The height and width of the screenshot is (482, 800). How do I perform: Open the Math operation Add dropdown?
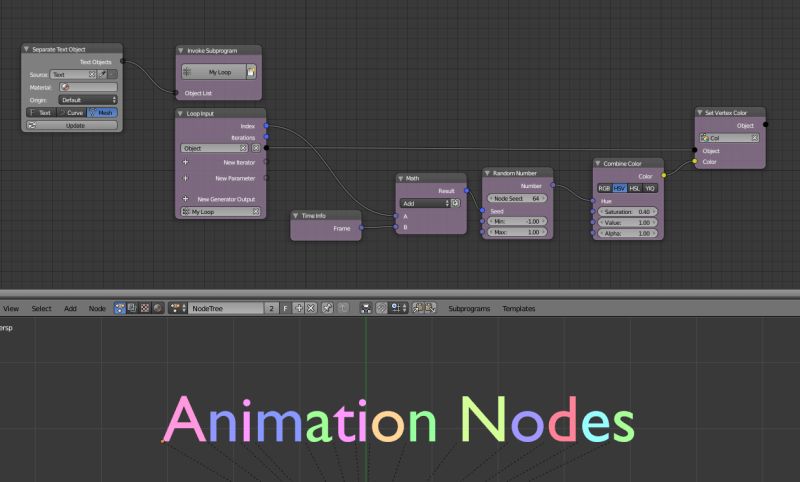click(425, 203)
